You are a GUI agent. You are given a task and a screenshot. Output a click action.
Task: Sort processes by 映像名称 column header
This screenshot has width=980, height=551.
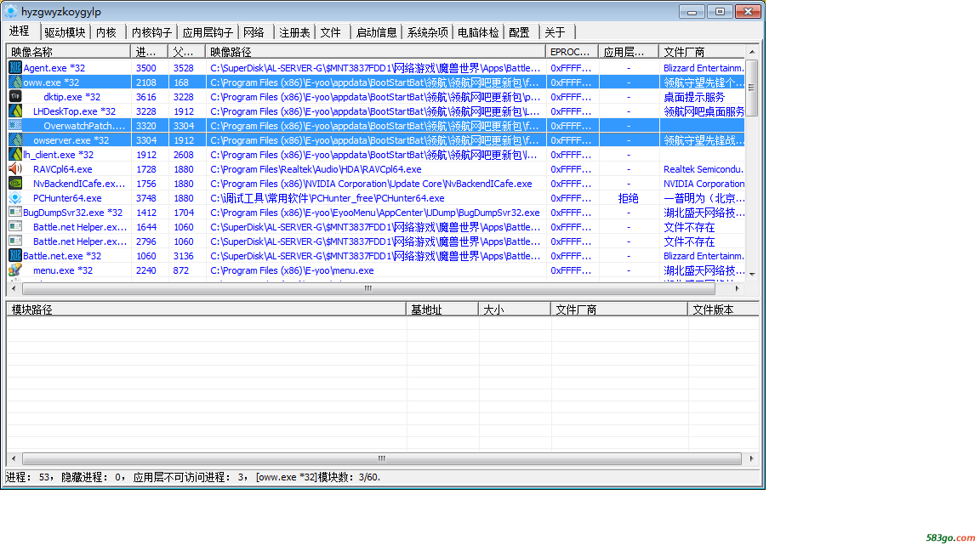click(68, 52)
